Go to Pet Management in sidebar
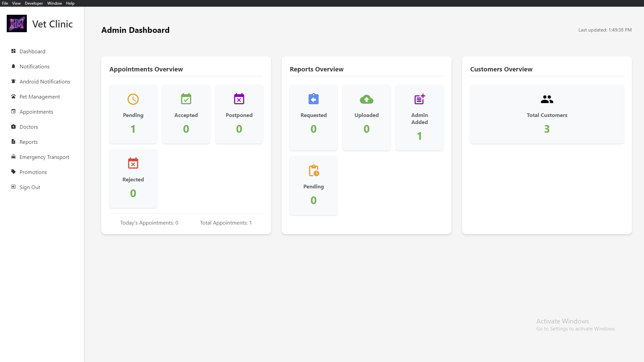644x362 pixels. click(x=40, y=97)
